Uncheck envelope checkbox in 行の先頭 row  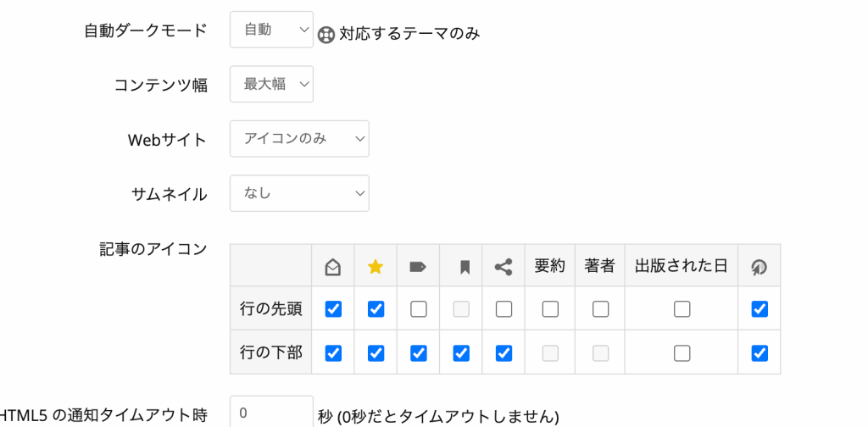point(333,309)
